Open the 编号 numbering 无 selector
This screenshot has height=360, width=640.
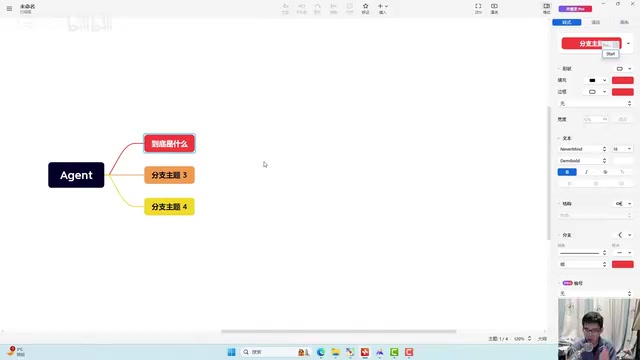[x=596, y=293]
